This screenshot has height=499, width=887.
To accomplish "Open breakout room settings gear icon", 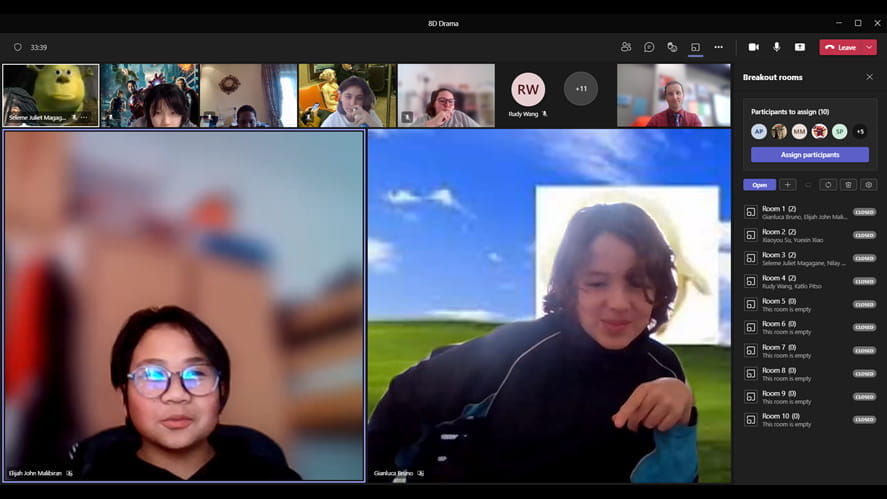I will (868, 185).
